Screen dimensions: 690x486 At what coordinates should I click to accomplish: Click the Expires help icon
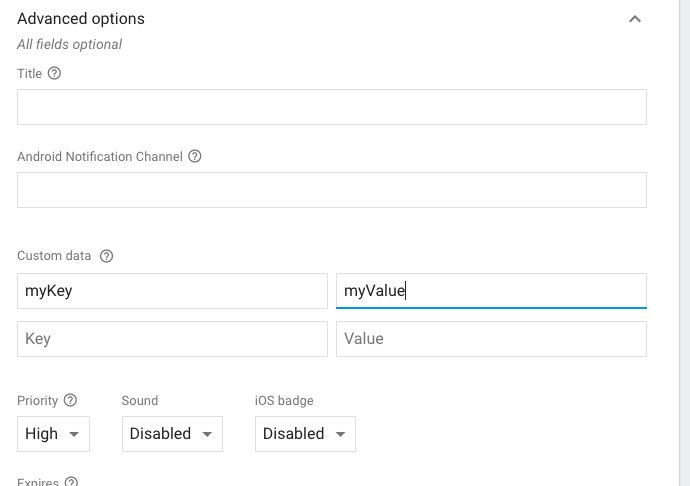(x=71, y=482)
